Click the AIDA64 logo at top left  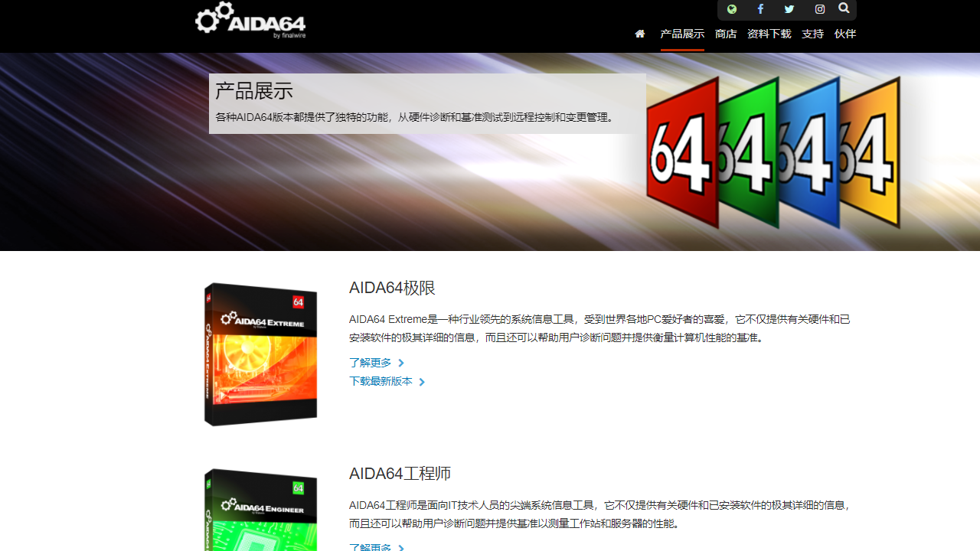point(250,21)
